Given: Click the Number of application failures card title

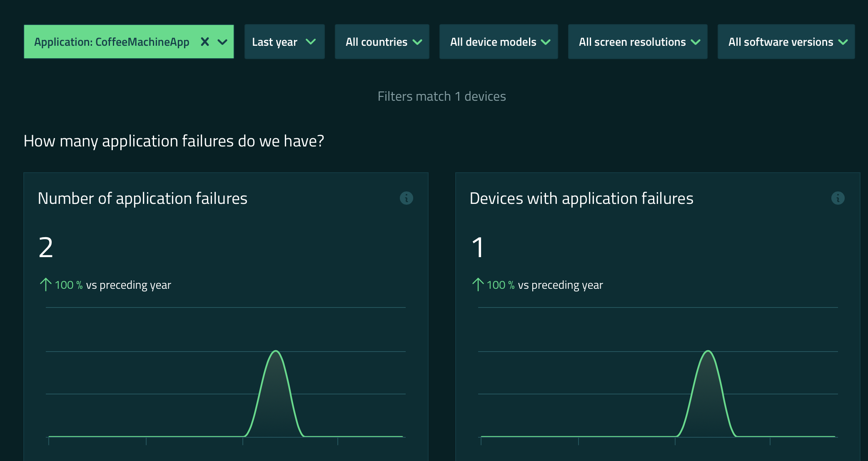Looking at the screenshot, I should click(142, 198).
